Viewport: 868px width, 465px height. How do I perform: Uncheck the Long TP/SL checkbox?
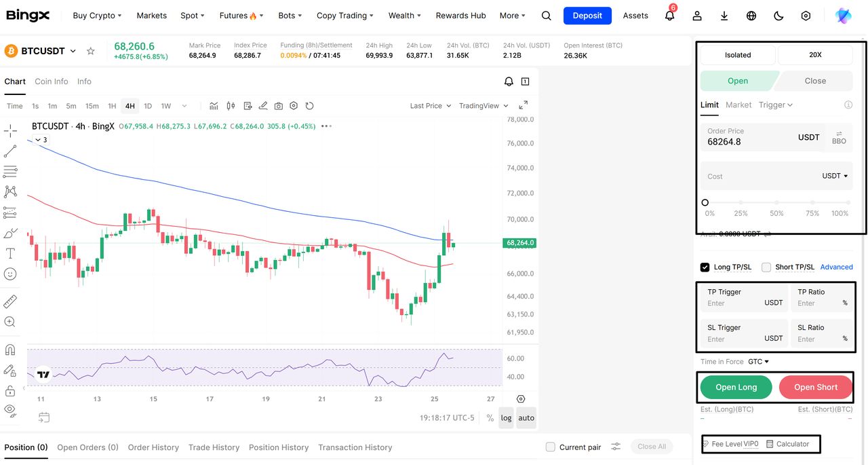[x=705, y=267]
